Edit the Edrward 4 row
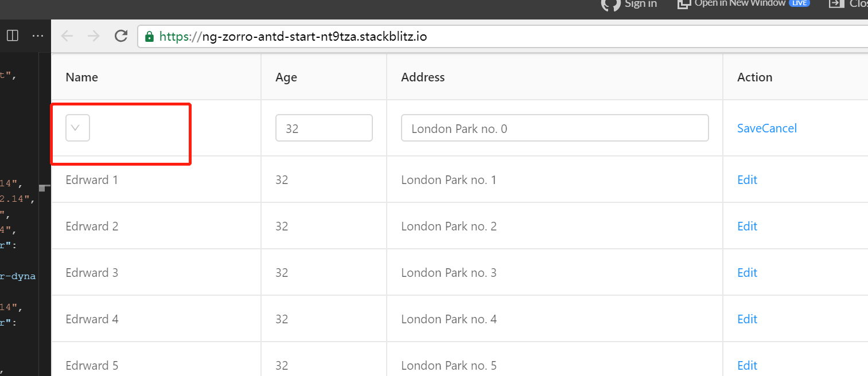The width and height of the screenshot is (868, 376). click(x=747, y=319)
